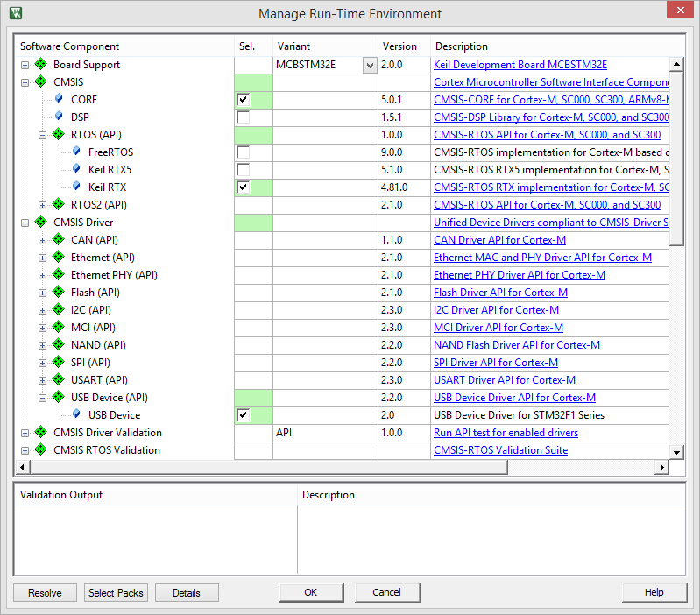Collapse the CMSIS Driver node
This screenshot has width=700, height=615.
25,223
